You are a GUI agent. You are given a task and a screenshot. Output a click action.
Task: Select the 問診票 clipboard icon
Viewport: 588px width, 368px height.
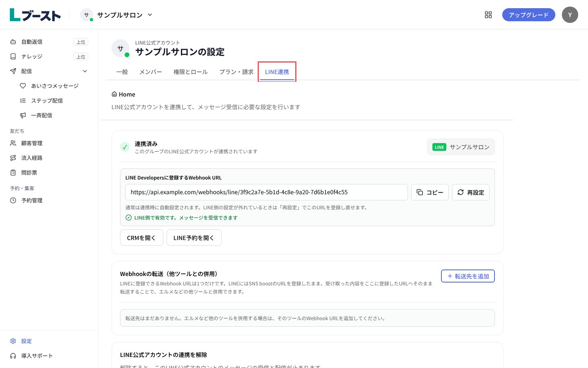[13, 173]
